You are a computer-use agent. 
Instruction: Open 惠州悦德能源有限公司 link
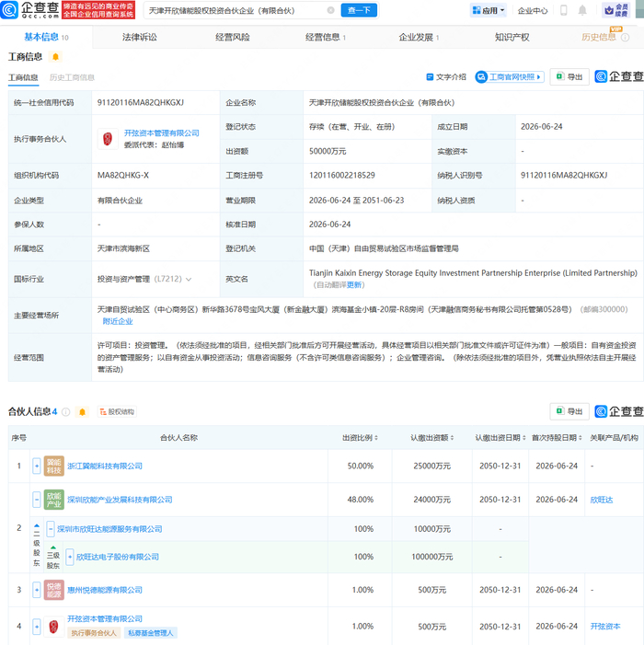click(105, 590)
